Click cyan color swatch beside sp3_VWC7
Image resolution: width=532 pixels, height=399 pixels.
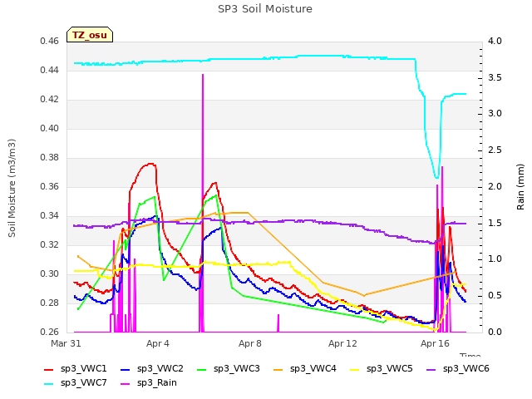pyautogui.click(x=49, y=384)
